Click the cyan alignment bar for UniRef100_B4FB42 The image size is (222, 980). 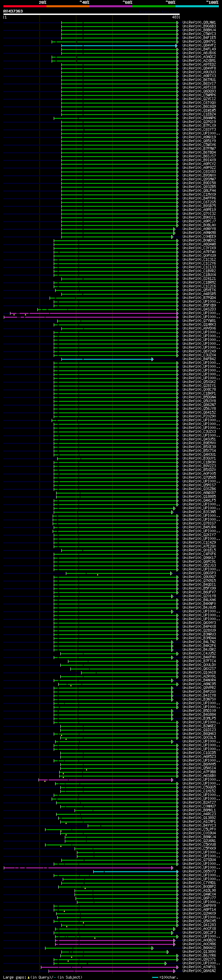pos(108,359)
